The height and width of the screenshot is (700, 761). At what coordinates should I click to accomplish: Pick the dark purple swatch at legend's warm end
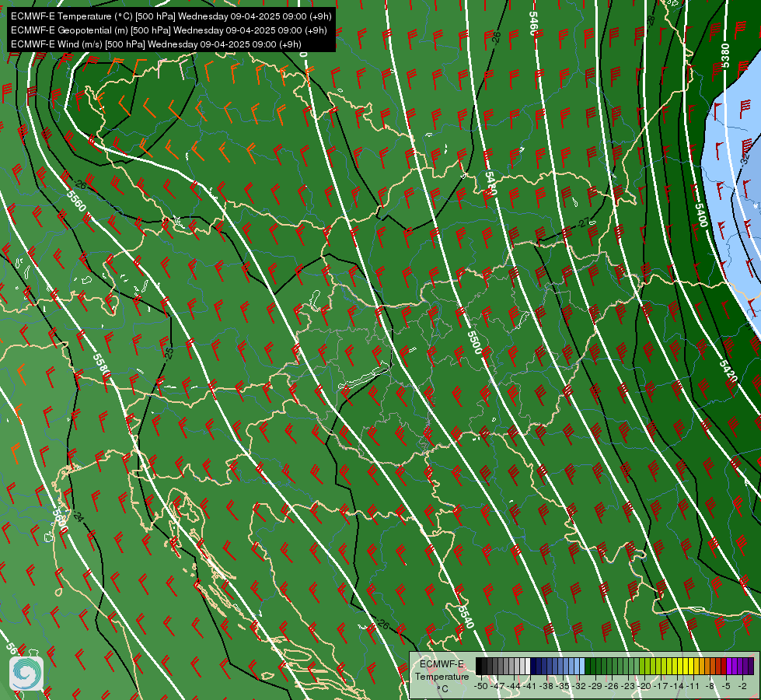point(751,667)
